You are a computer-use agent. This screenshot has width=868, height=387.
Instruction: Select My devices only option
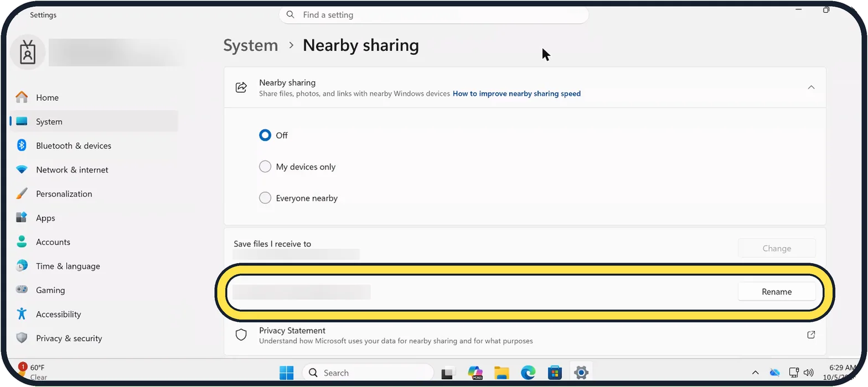(x=265, y=166)
